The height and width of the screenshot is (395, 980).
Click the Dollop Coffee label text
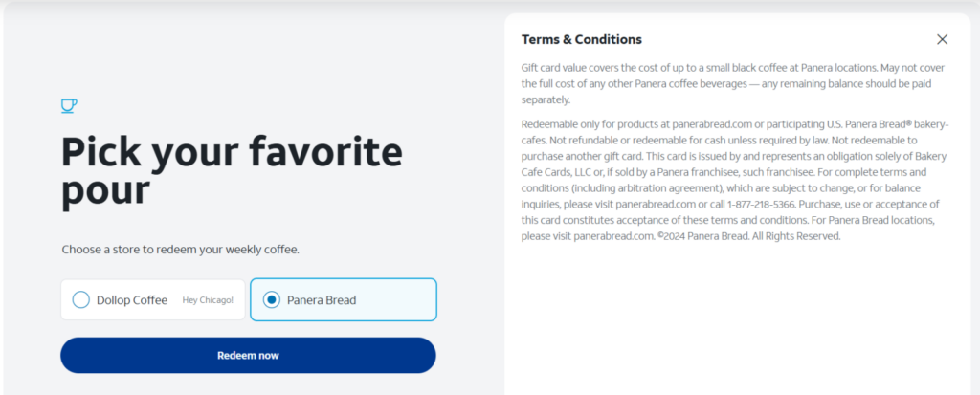coord(132,300)
